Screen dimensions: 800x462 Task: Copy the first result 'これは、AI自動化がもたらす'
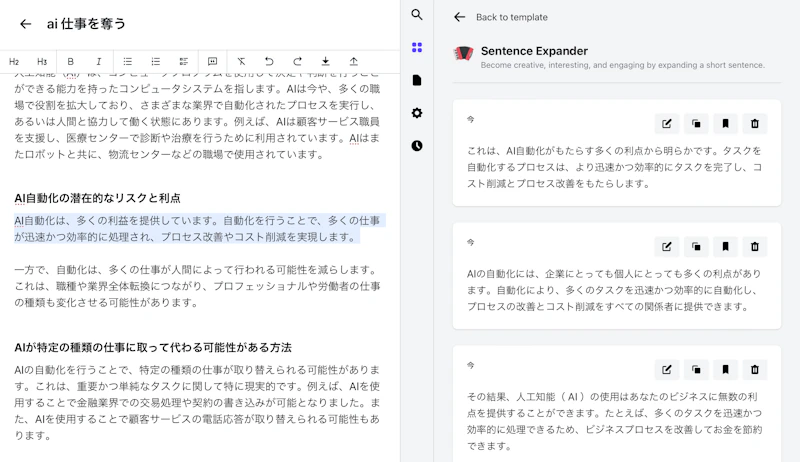click(696, 123)
